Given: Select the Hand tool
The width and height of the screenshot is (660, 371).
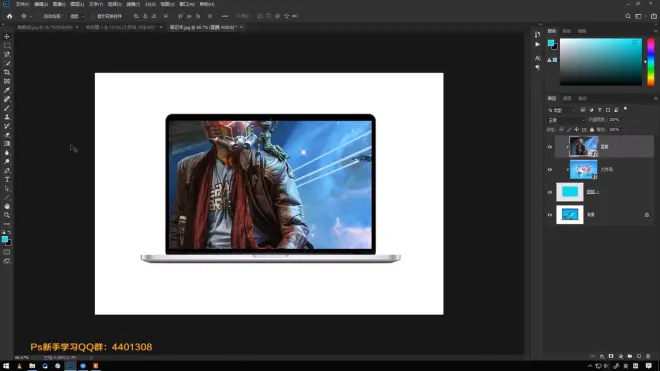Looking at the screenshot, I should (x=7, y=206).
